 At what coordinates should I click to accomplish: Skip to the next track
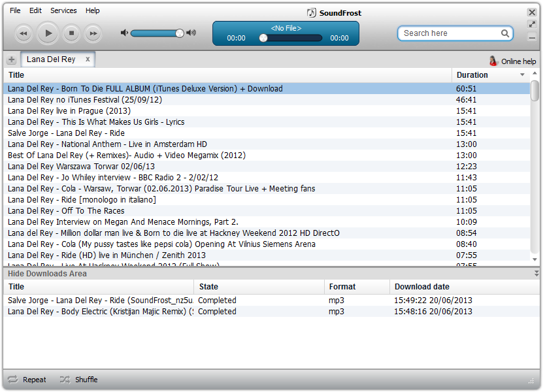pyautogui.click(x=93, y=33)
